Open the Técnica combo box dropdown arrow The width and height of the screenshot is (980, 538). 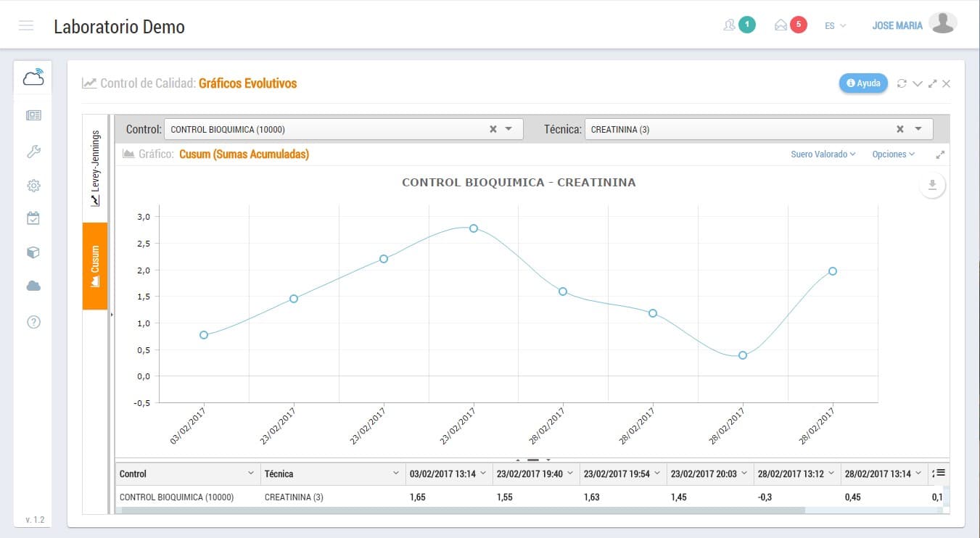click(x=918, y=129)
